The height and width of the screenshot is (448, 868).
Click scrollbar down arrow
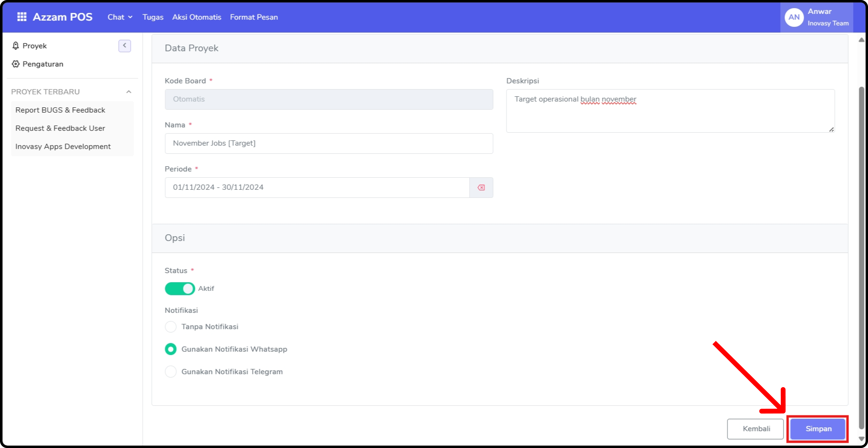pos(861,439)
